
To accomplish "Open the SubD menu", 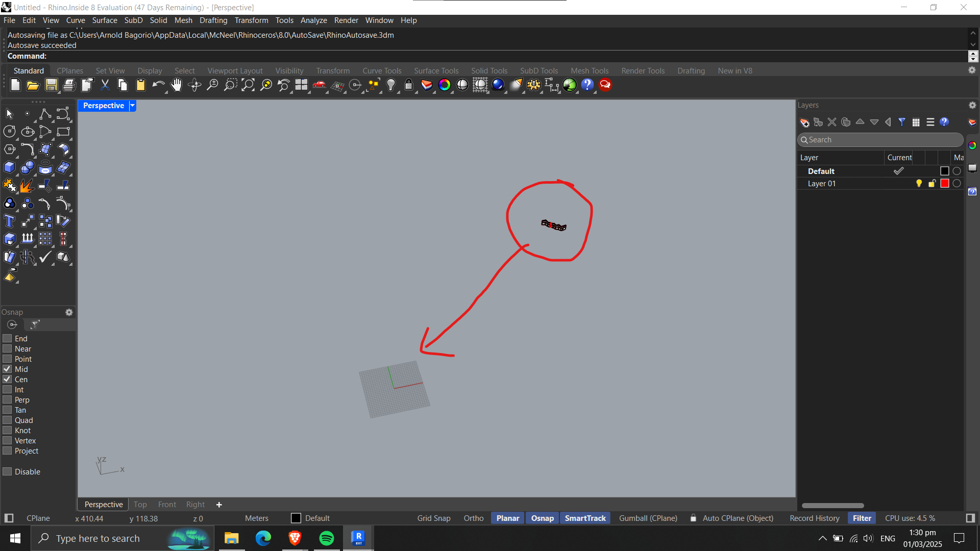I will (133, 20).
